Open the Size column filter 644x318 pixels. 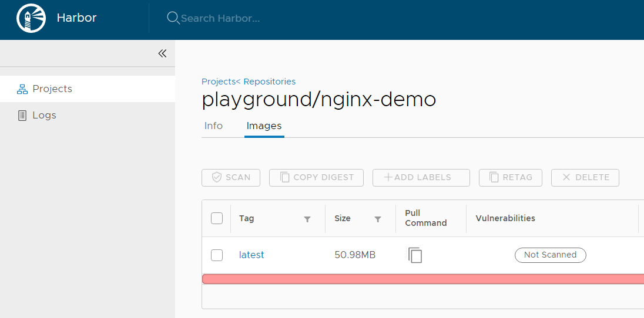pos(378,219)
